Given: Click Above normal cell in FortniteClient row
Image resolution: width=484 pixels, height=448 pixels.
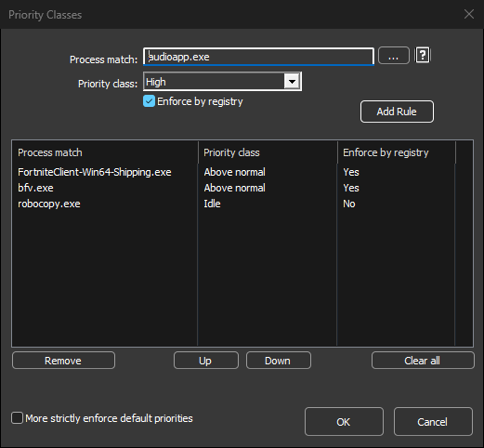Looking at the screenshot, I should (x=234, y=172).
